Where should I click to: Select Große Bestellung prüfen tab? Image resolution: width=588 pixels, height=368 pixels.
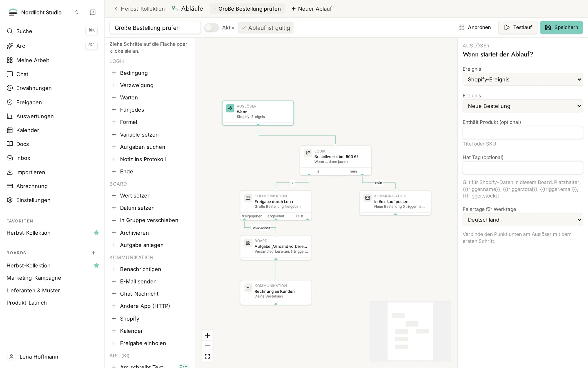(247, 9)
